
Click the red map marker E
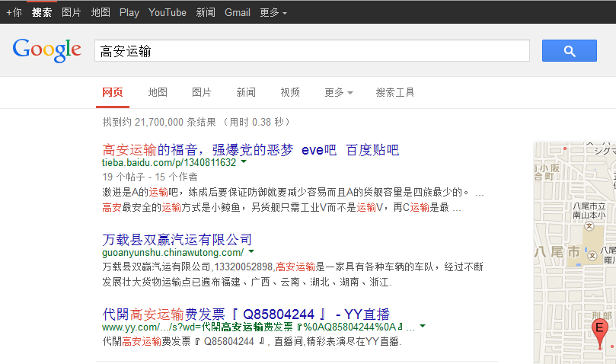coord(600,330)
